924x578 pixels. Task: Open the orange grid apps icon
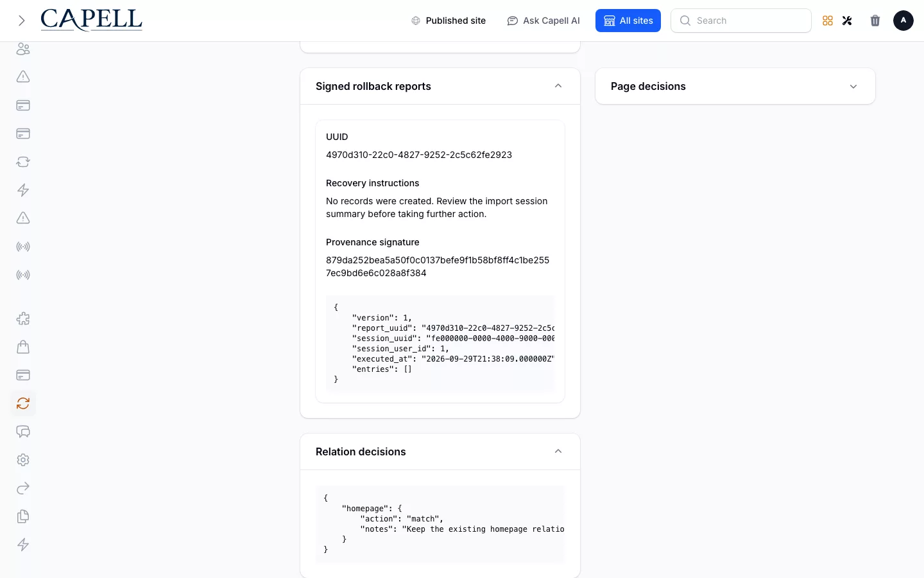click(x=828, y=21)
